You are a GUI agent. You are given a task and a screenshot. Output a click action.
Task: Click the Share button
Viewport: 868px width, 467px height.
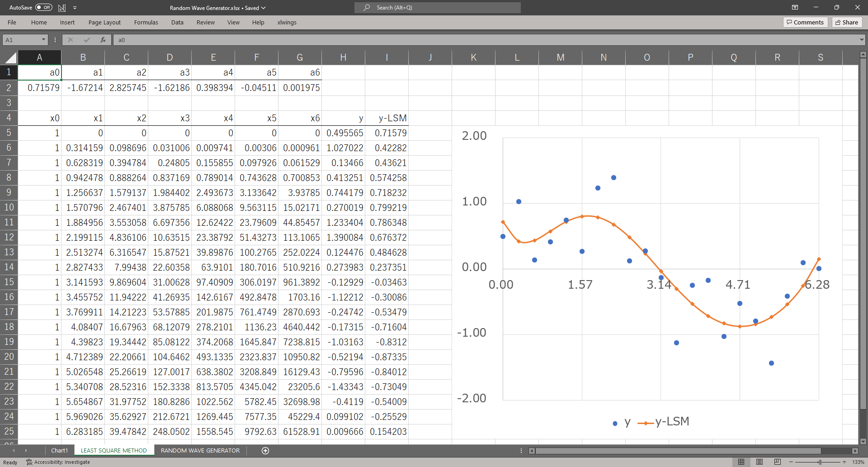tap(847, 22)
